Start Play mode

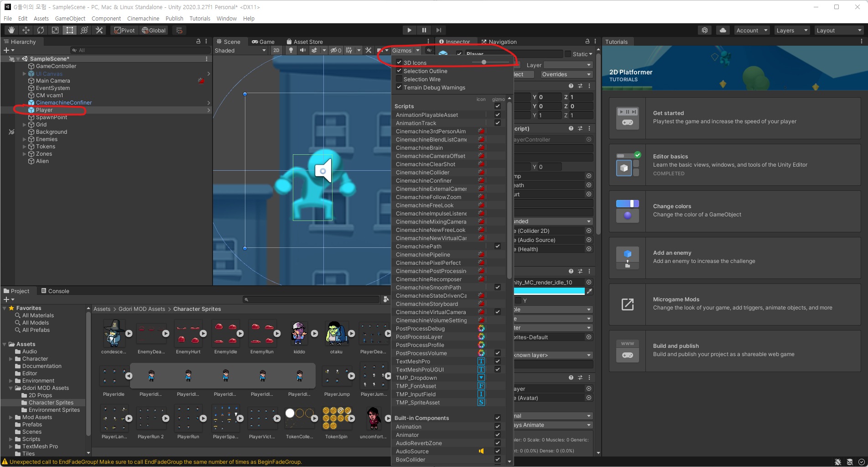pos(409,30)
